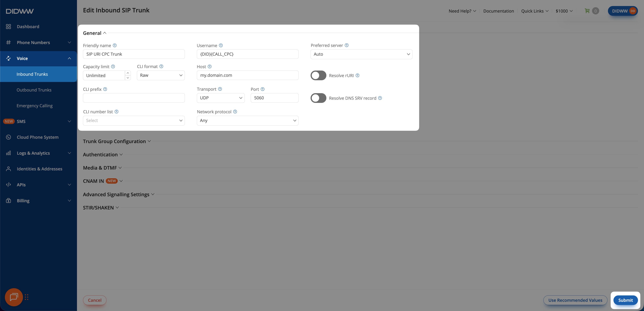Screen dimensions: 644x311
Task: Click the Dashboard grid icon
Action: 9,26
